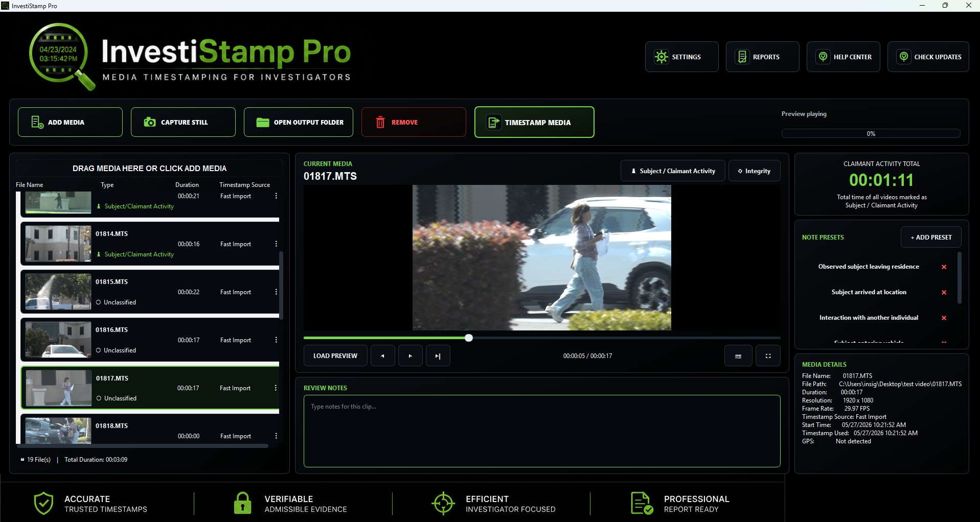This screenshot has width=980, height=522.
Task: Click the File Path value in Media Details
Action: coord(900,384)
